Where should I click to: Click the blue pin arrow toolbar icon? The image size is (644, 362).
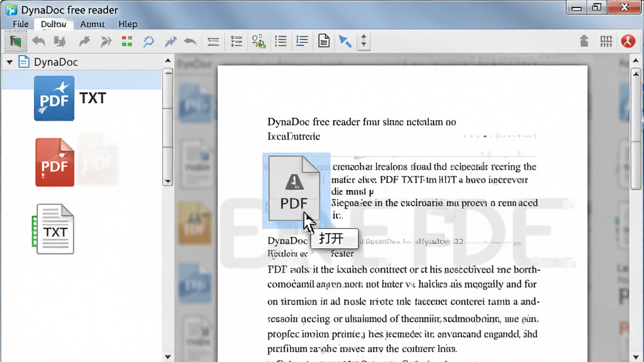pos(170,41)
